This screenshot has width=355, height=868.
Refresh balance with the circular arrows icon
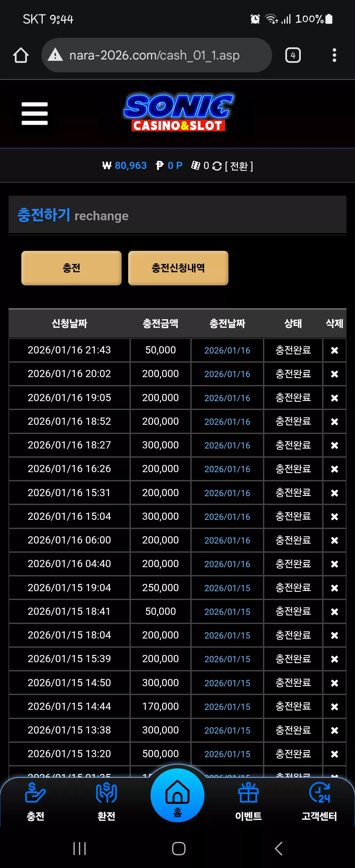[217, 166]
